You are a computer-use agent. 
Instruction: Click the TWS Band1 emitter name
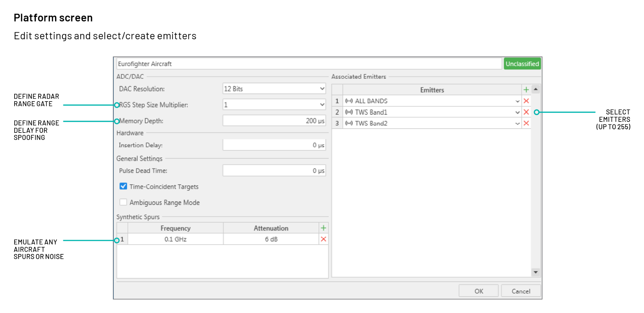point(371,112)
